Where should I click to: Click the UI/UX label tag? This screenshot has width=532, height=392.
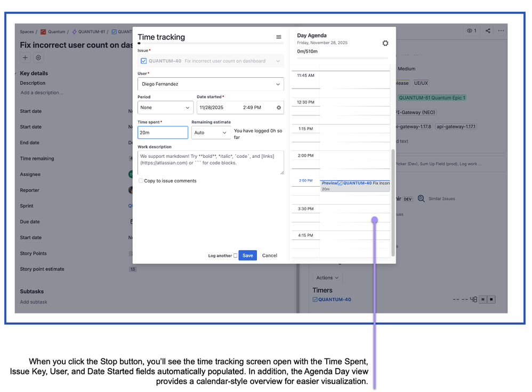[x=421, y=83]
